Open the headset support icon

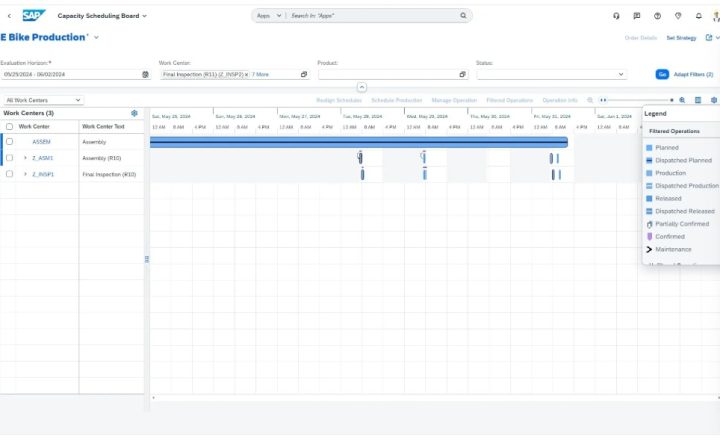click(x=616, y=16)
